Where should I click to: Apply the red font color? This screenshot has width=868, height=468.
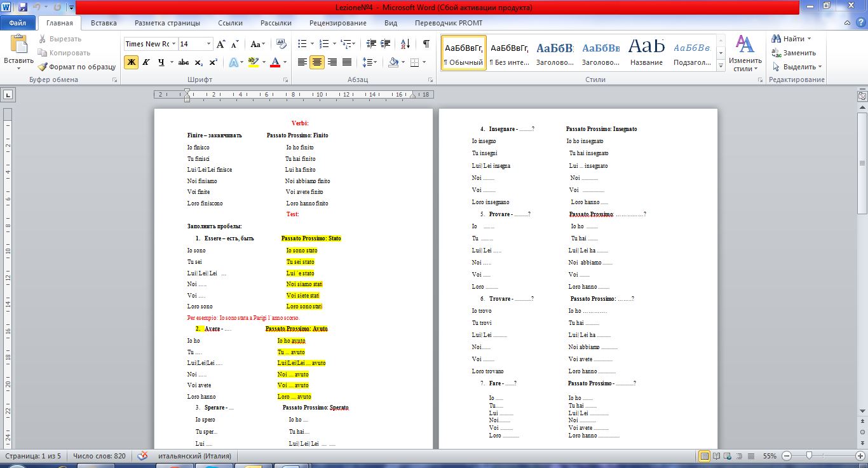point(275,62)
